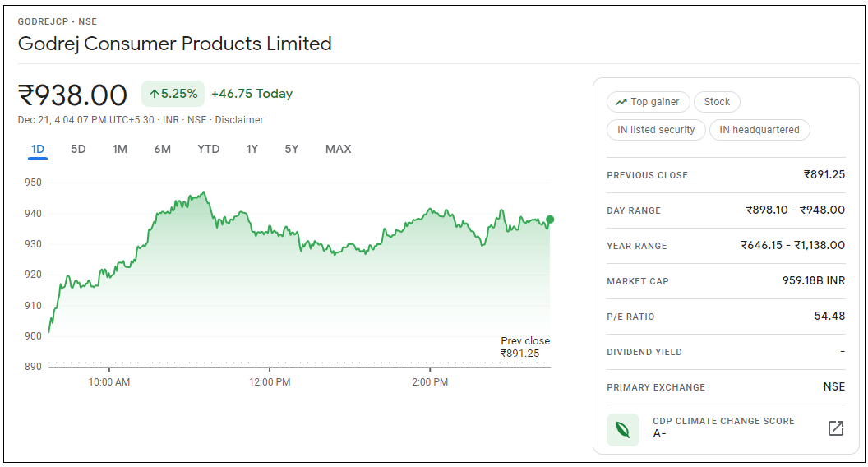Click the 900 price axis label
Screen dimensions: 868x467
33,335
